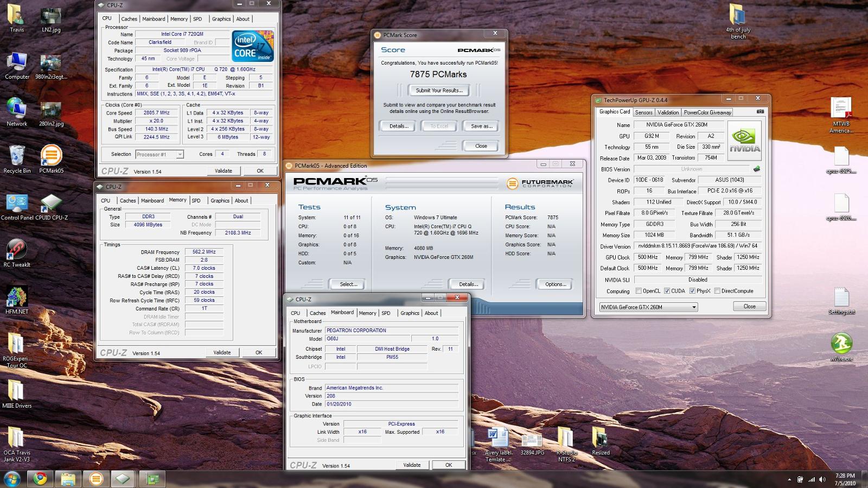Screen dimensions: 868x488
Task: Open the Processor #1 selection dropdown
Action: [x=159, y=154]
